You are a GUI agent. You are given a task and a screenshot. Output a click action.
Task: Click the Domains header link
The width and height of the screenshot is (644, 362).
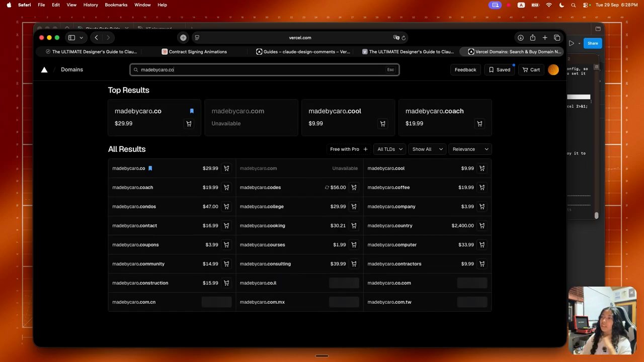(x=72, y=70)
